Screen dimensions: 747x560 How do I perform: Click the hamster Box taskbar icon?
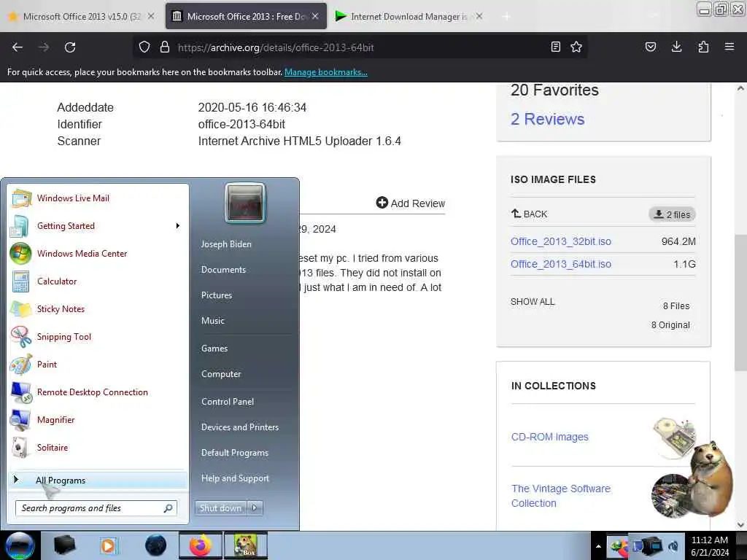point(245,545)
